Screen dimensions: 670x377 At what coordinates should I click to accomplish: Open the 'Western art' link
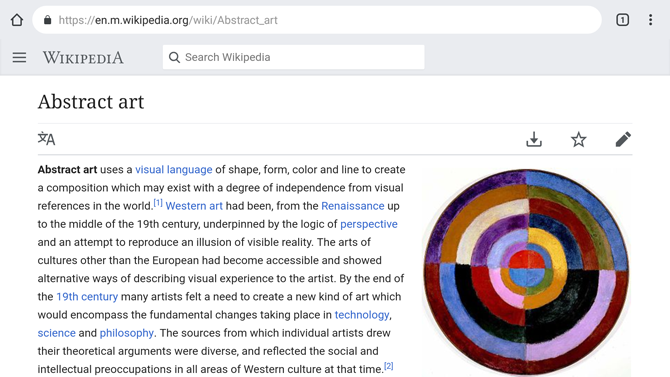click(x=194, y=206)
